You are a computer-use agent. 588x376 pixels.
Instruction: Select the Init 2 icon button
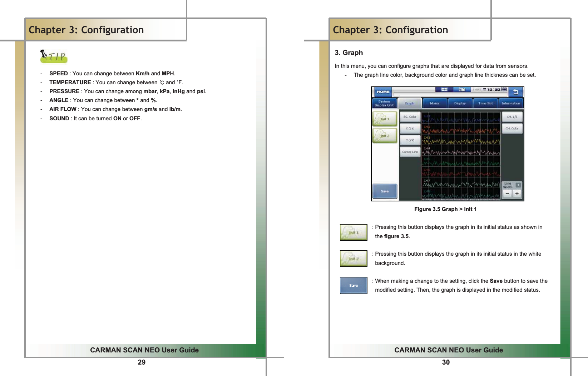tap(384, 135)
